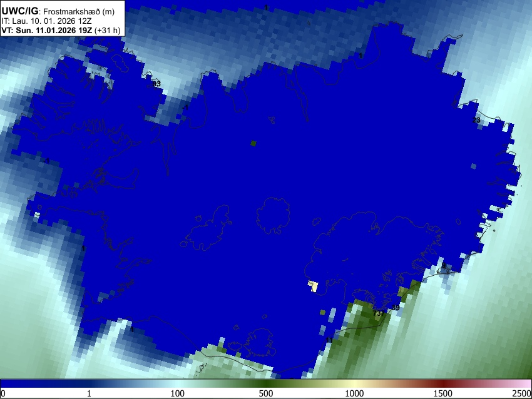
Task: Click the 100 tick label on the colorbar
Action: click(x=177, y=393)
